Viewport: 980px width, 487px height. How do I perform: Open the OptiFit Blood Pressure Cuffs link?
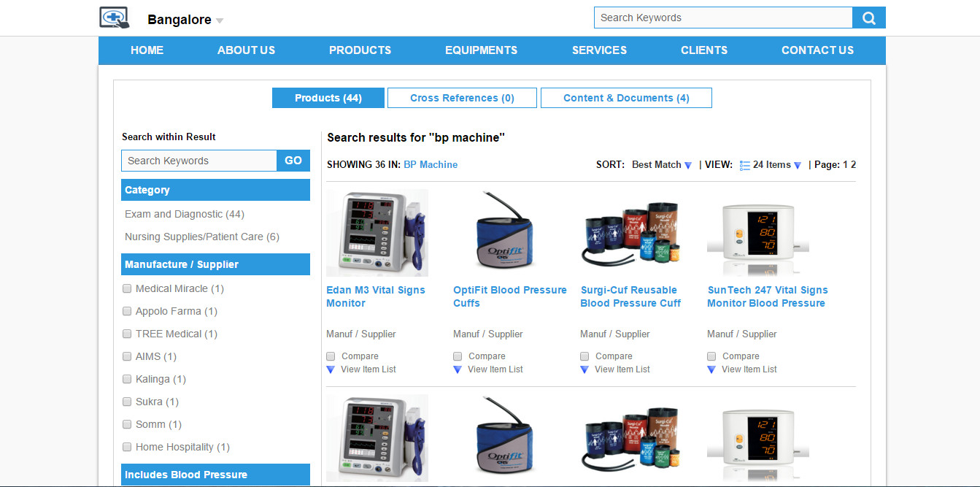click(509, 296)
